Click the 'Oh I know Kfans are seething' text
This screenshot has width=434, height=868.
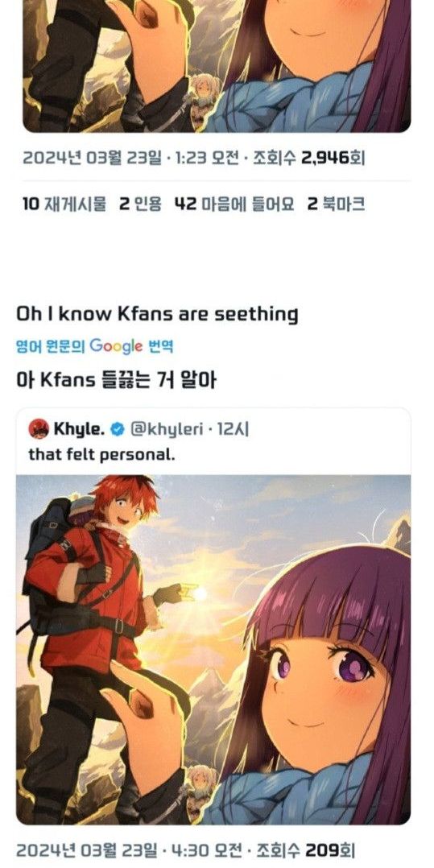pyautogui.click(x=157, y=314)
